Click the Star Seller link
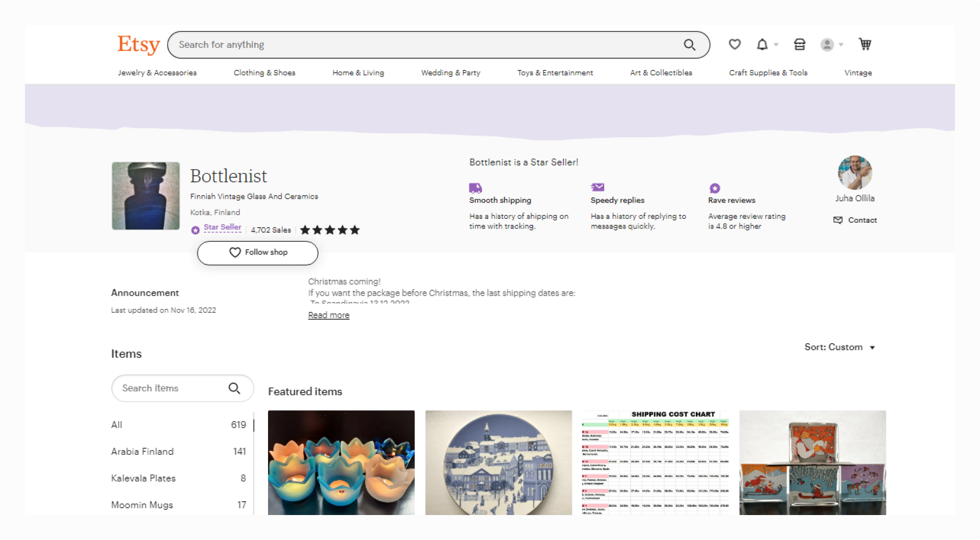Image resolution: width=980 pixels, height=540 pixels. tap(222, 227)
